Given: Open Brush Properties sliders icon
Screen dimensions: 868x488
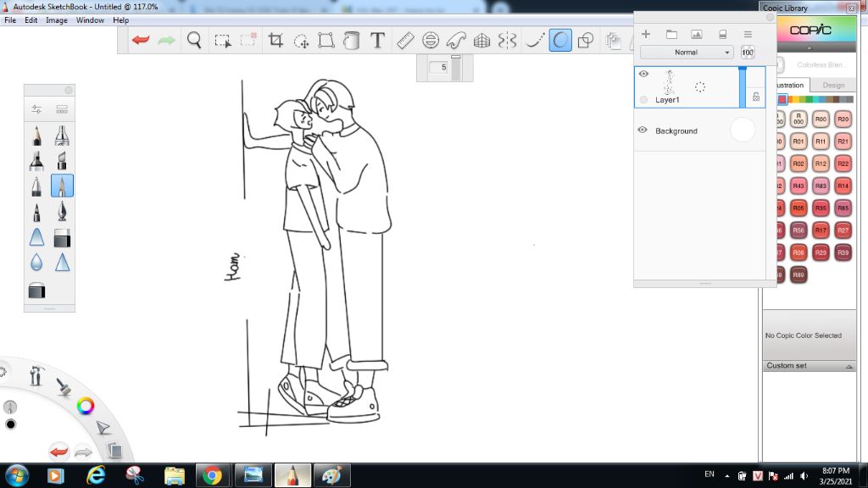Looking at the screenshot, I should pyautogui.click(x=36, y=109).
